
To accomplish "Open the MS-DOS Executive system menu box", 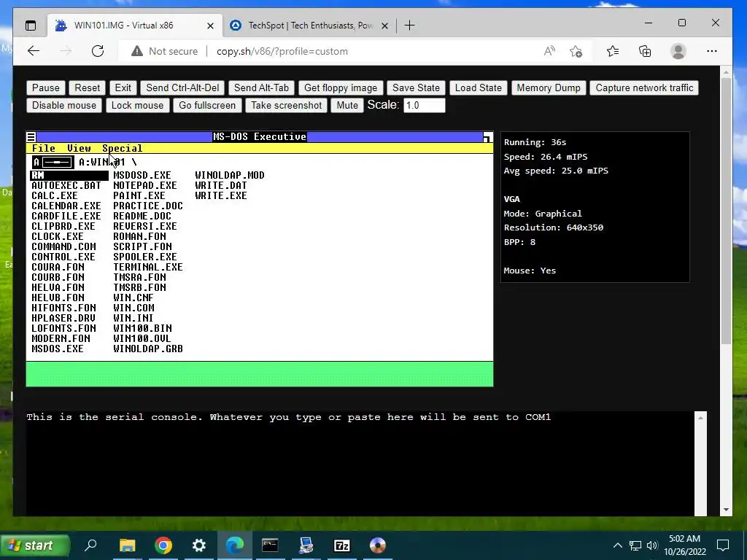I will click(x=31, y=137).
